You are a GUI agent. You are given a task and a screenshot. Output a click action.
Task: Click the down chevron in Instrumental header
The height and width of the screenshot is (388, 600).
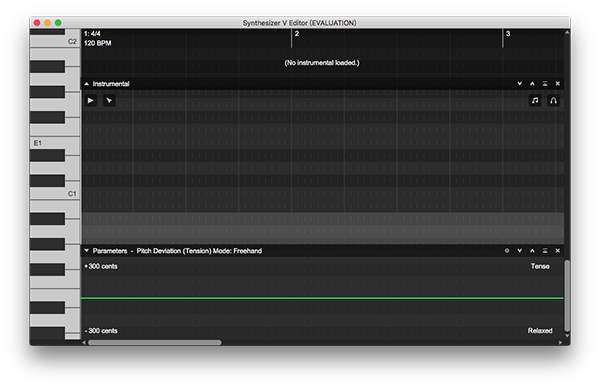(x=519, y=84)
